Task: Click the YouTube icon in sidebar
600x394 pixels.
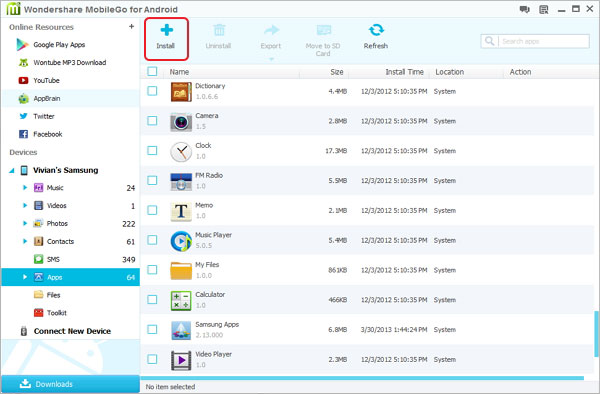Action: (23, 80)
